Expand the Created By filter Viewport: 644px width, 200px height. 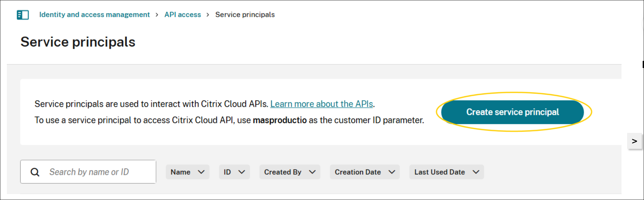coord(290,172)
